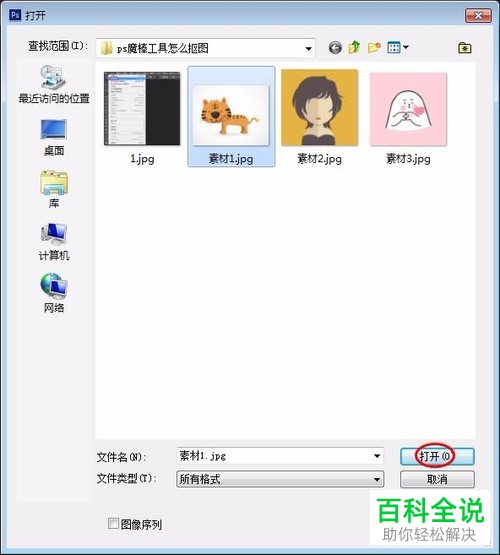This screenshot has height=555, width=500.
Task: Click the 素材2.jpg file name label
Action: tap(320, 159)
